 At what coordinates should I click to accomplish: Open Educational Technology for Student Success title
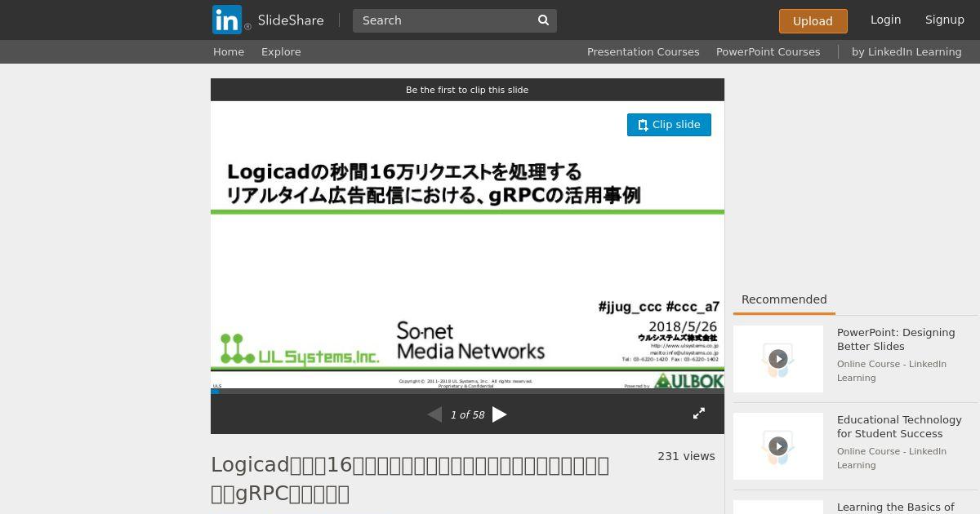coord(899,427)
